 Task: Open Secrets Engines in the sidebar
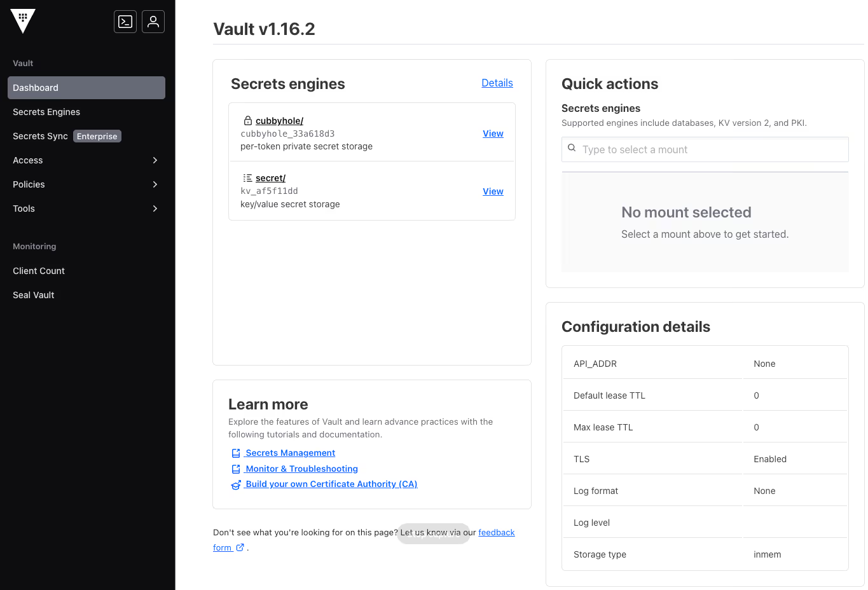46,112
